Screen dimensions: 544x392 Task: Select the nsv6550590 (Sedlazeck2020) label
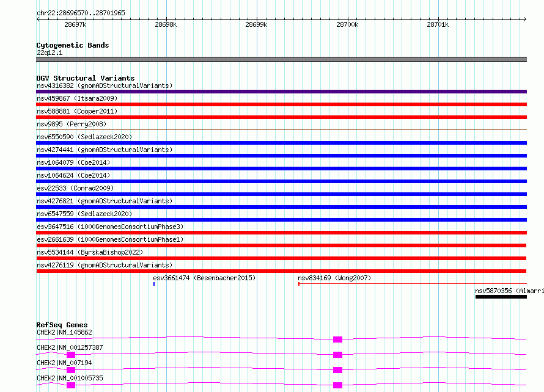pos(84,137)
